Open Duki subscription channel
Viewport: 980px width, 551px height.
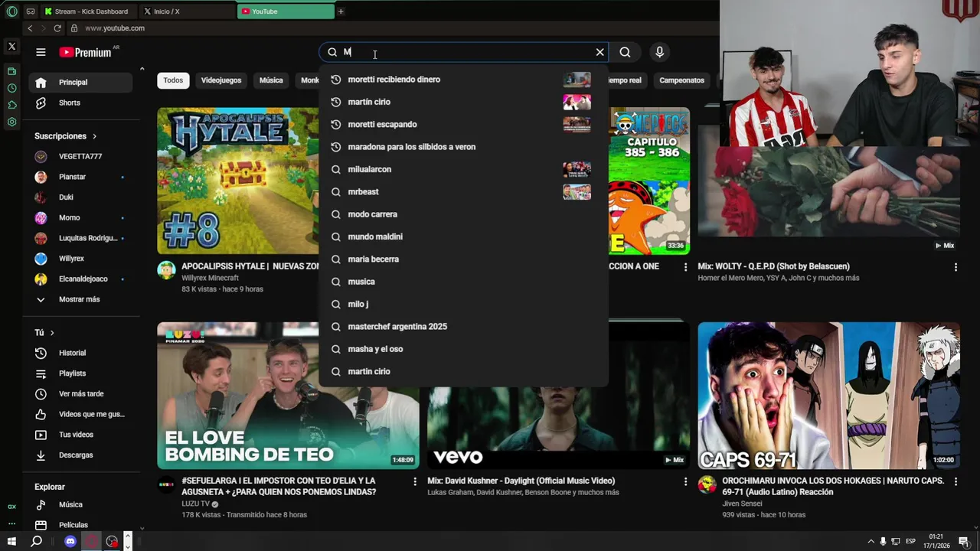tap(80, 197)
